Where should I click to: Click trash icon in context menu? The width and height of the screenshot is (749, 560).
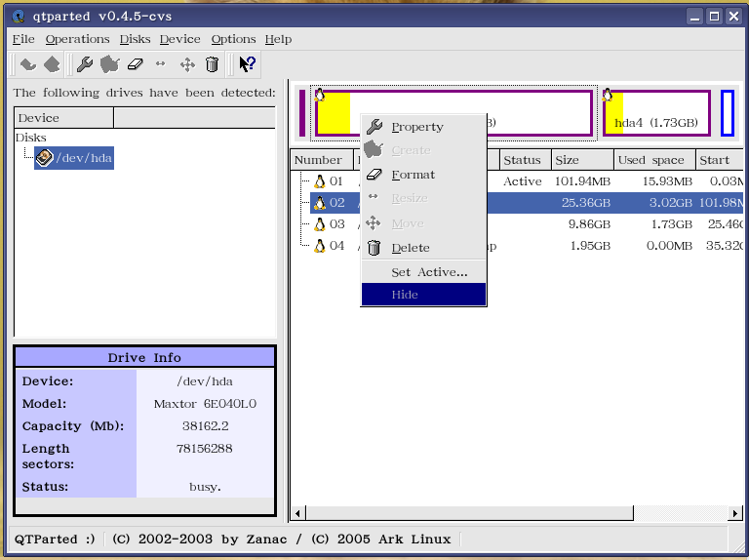374,248
